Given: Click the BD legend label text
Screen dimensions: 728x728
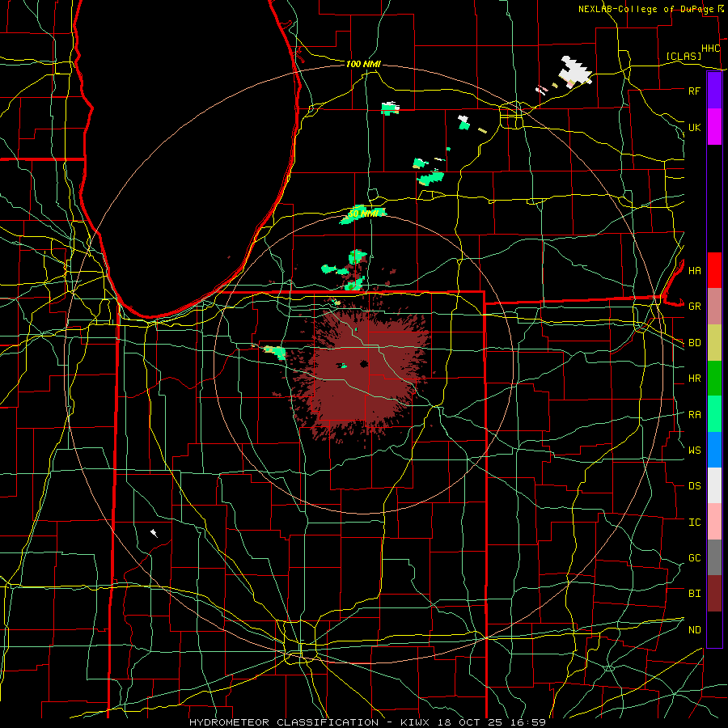Looking at the screenshot, I should (695, 343).
